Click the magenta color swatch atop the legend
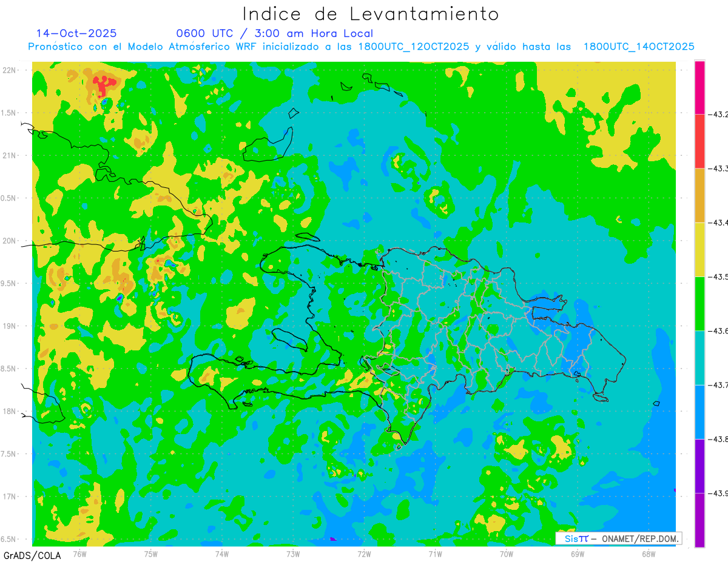Screen dimensions: 728x562 click(x=700, y=87)
